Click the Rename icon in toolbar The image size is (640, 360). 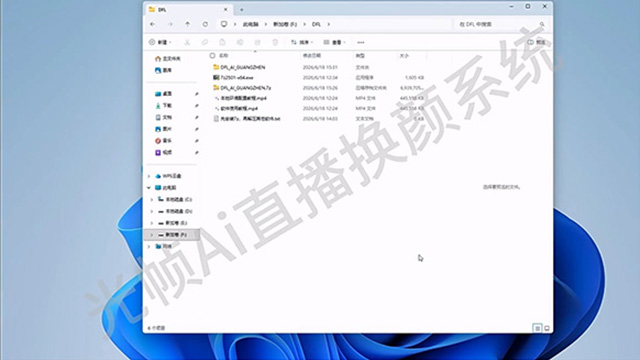point(240,42)
